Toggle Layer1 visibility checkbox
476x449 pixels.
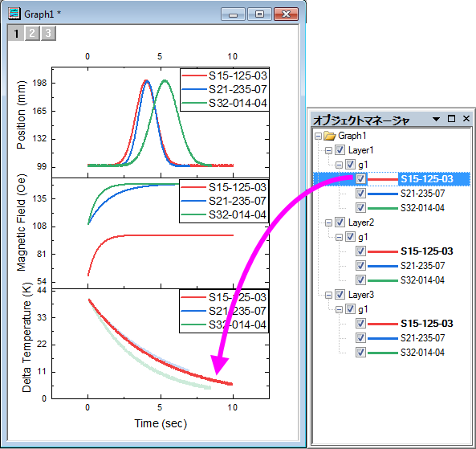click(340, 150)
